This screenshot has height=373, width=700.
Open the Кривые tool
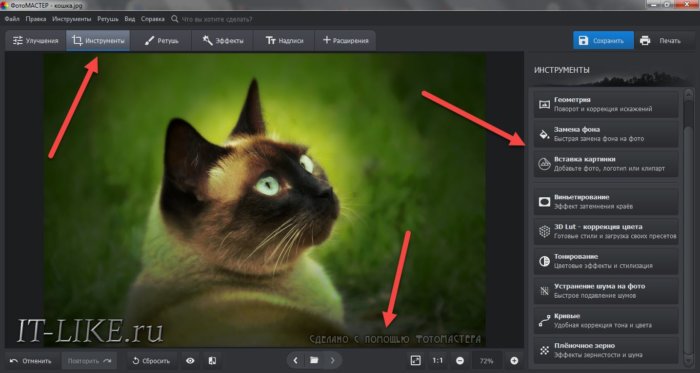[x=606, y=320]
